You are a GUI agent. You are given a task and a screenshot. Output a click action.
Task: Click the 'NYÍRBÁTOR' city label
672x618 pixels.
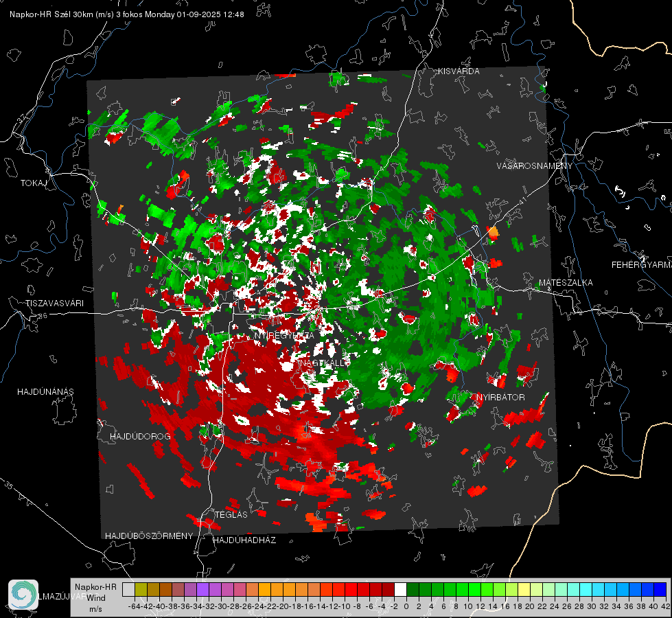pos(500,397)
